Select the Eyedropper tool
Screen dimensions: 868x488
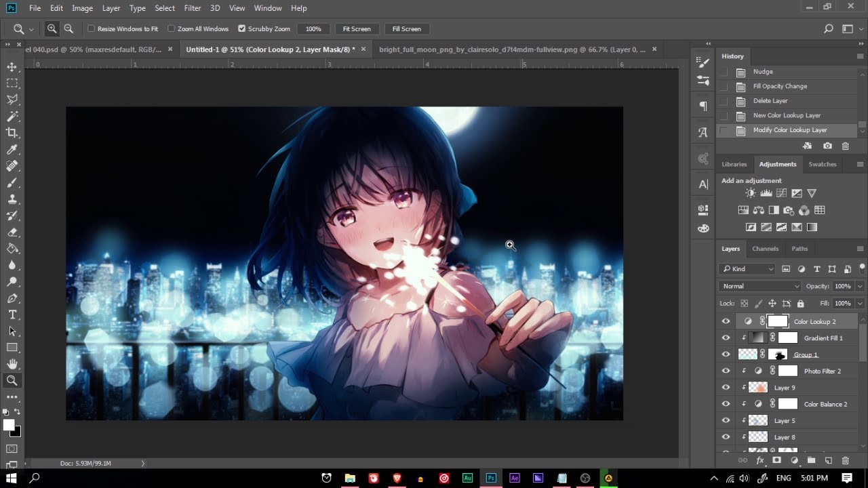12,149
